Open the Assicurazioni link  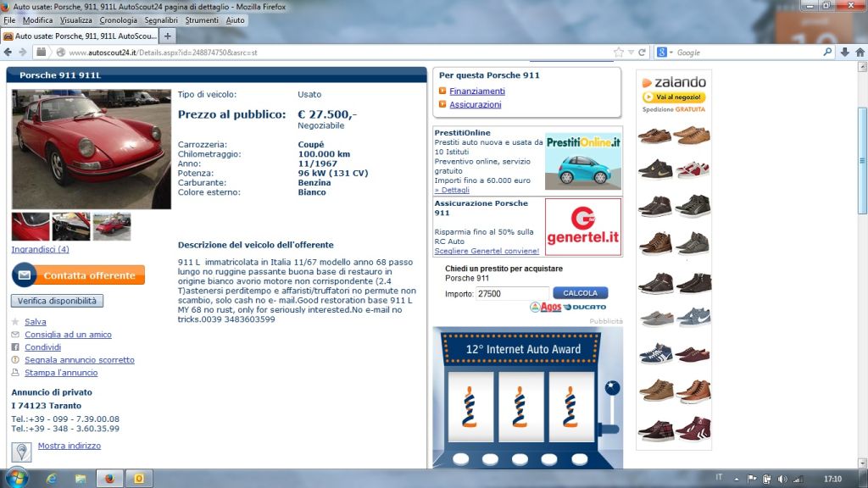pyautogui.click(x=475, y=104)
